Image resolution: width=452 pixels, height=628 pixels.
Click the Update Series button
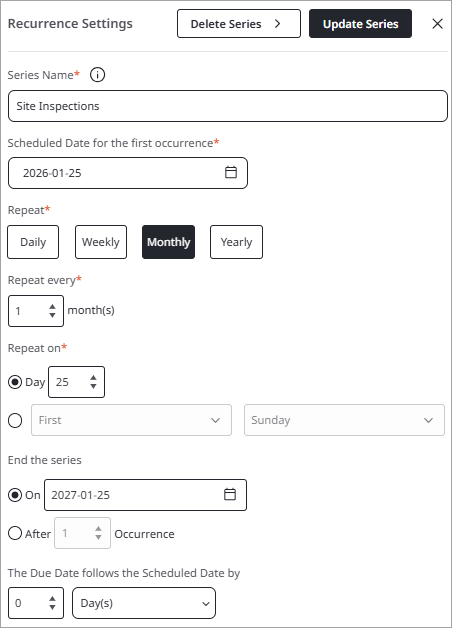click(x=360, y=24)
